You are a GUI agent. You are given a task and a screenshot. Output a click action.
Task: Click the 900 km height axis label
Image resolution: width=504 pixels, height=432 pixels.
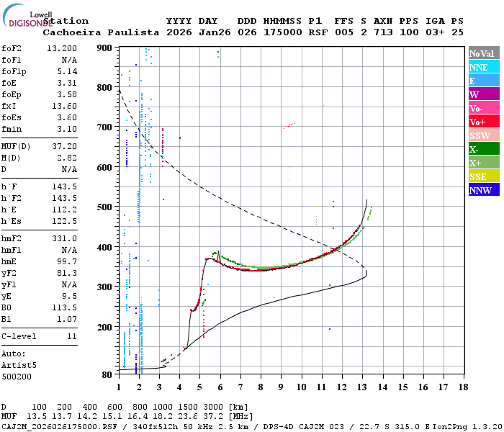104,48
